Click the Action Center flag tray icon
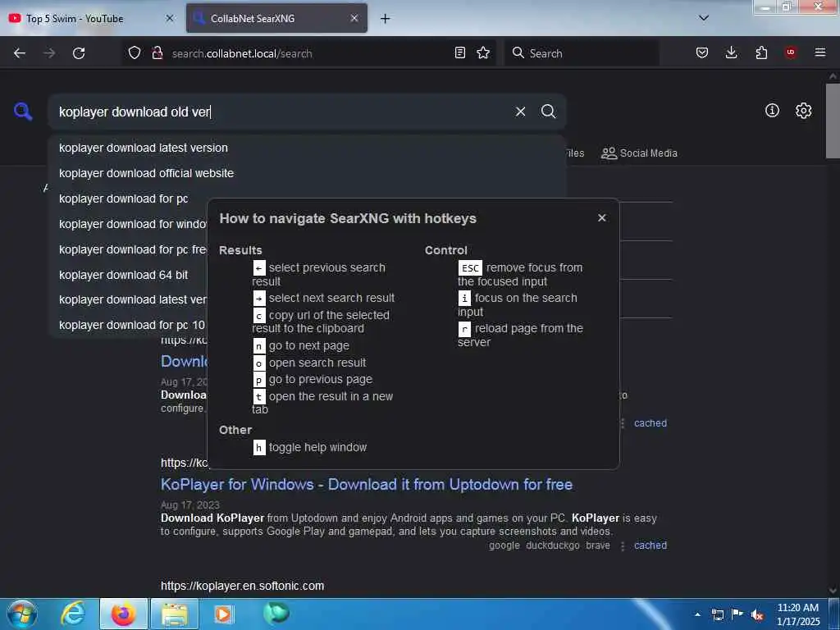The height and width of the screenshot is (630, 840). coord(737,614)
